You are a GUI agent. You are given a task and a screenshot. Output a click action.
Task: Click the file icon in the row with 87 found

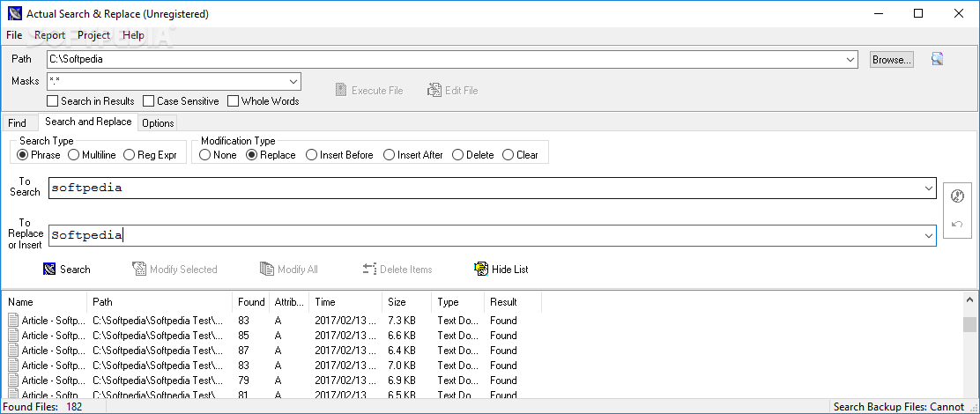(x=13, y=351)
